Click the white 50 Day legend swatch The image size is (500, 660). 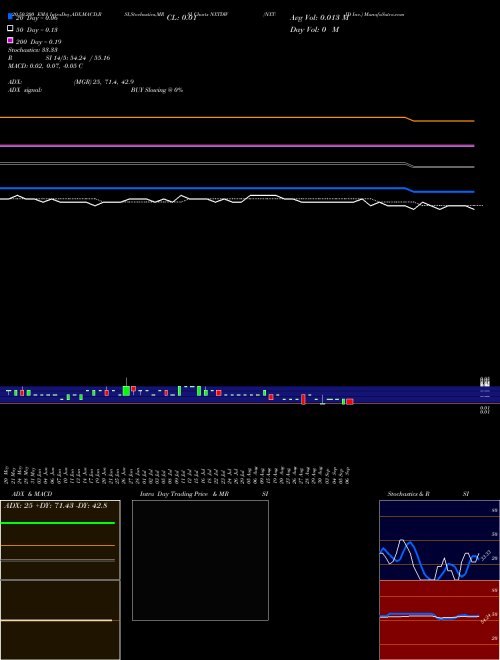pyautogui.click(x=11, y=29)
